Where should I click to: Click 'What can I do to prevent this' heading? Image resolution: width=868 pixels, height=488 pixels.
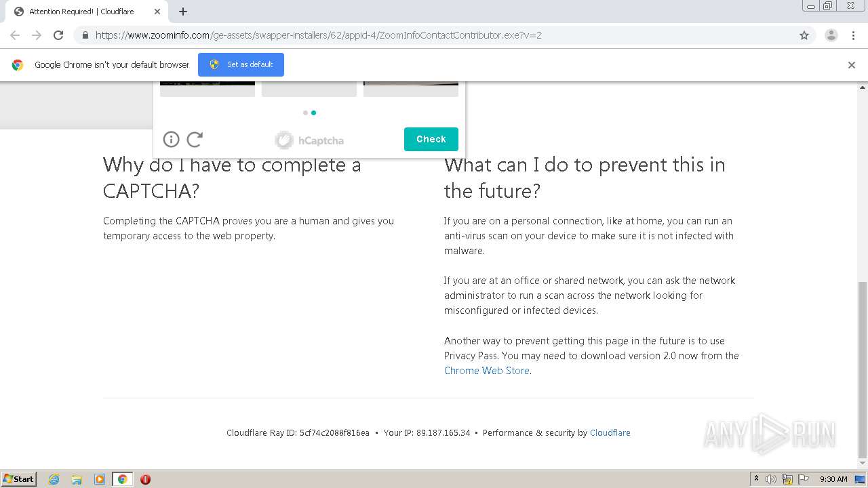[x=585, y=178]
